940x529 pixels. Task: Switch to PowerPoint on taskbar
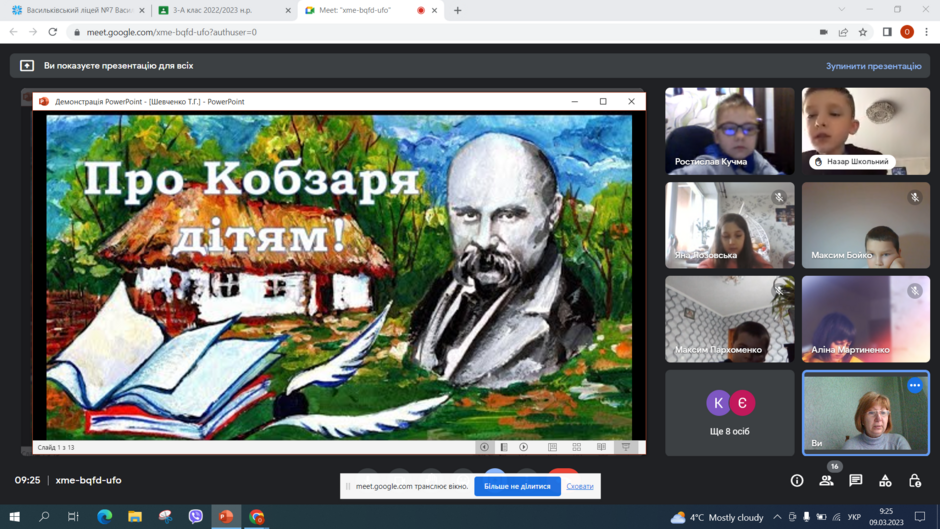click(x=226, y=516)
